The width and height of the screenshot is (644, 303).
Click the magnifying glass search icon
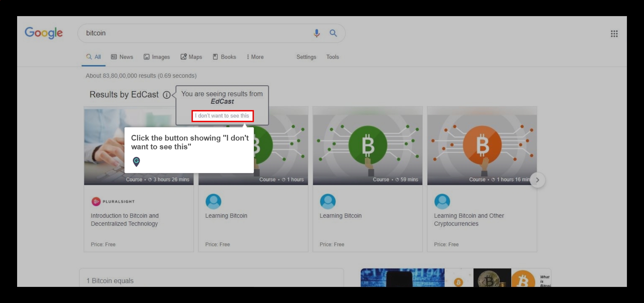coord(333,33)
